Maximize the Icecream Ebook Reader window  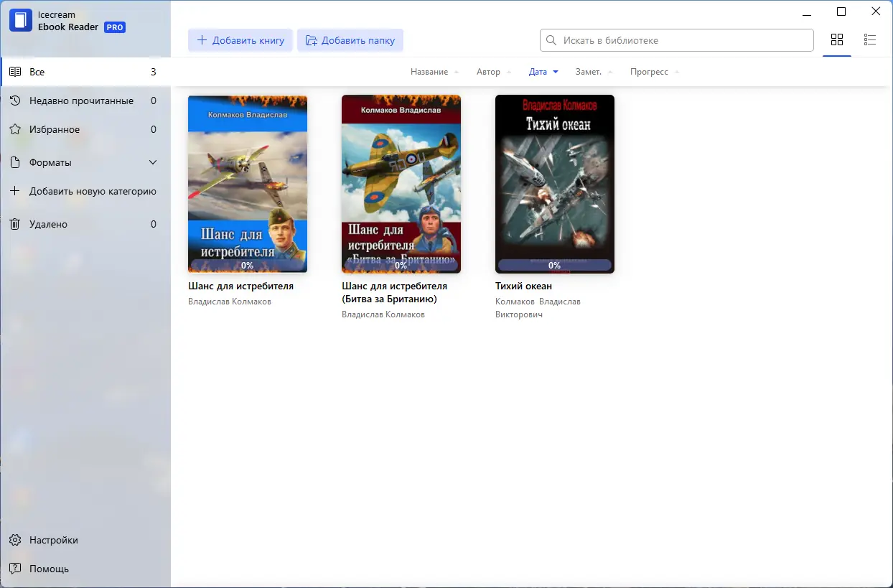click(x=841, y=11)
